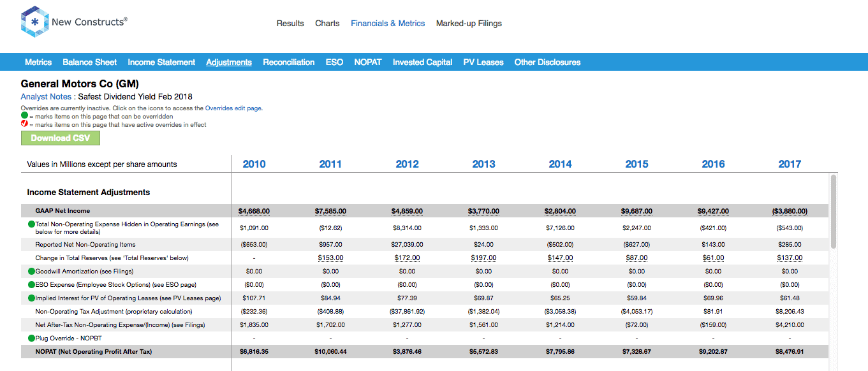Click green override dot beside Implied Interest

(x=31, y=298)
